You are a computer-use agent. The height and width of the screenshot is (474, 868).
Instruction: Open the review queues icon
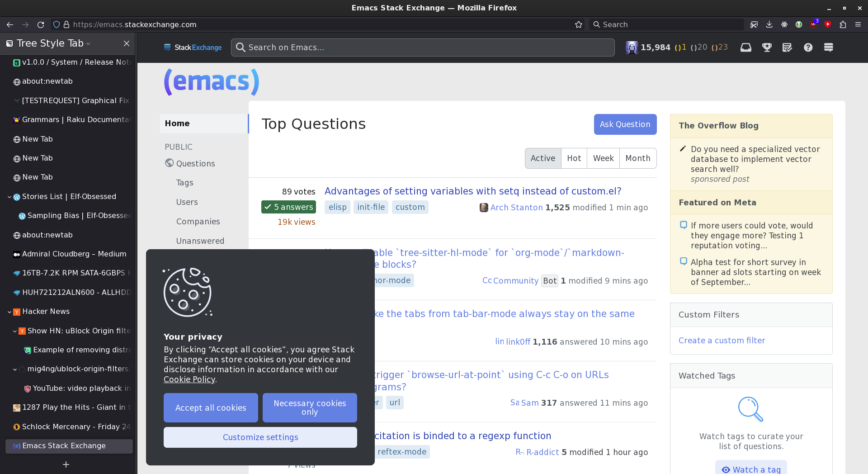(787, 47)
